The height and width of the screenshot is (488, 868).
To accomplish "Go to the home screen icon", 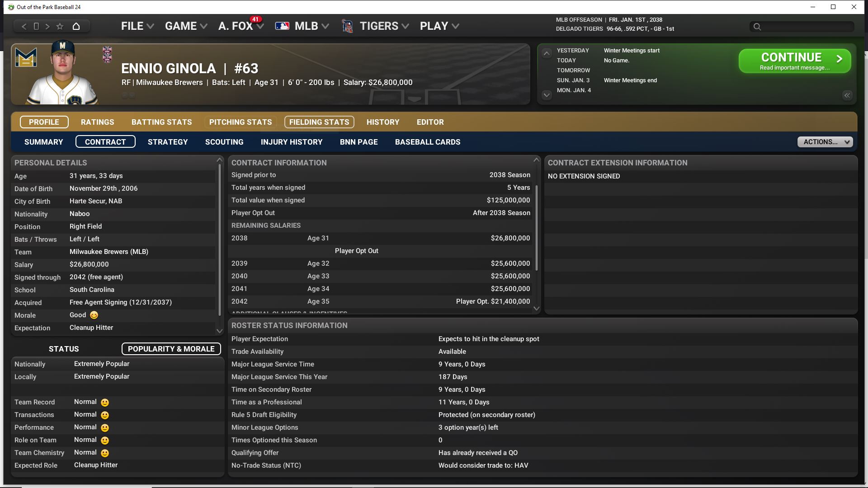I will click(76, 26).
